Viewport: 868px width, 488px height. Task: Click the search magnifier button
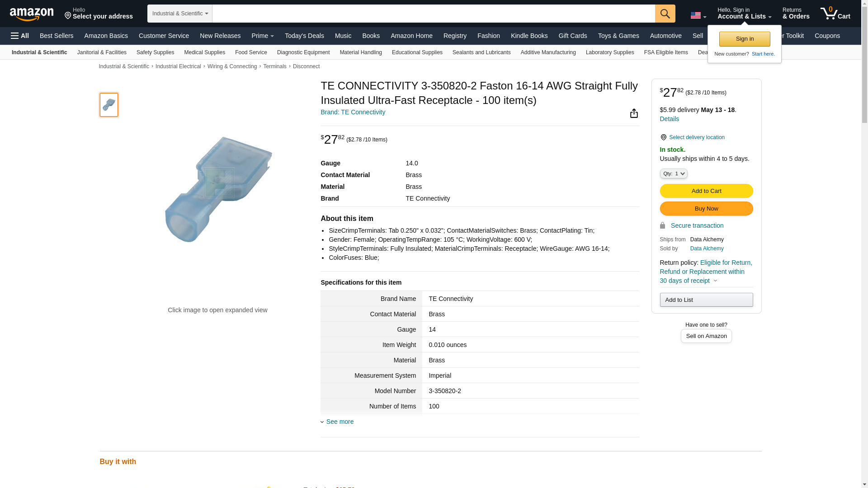pyautogui.click(x=665, y=14)
